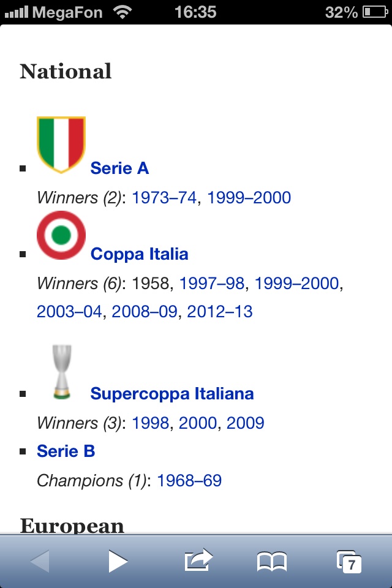Tap the status bar clock showing 16:35

195,12
